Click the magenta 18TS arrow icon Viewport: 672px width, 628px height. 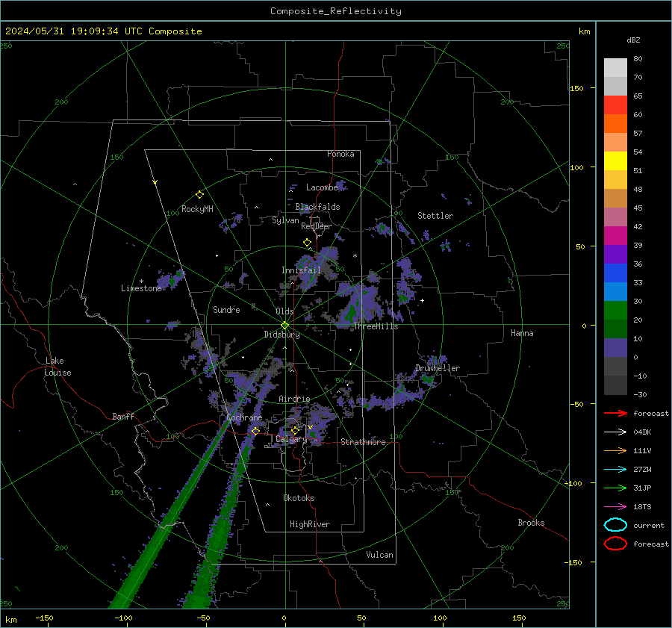click(x=615, y=507)
